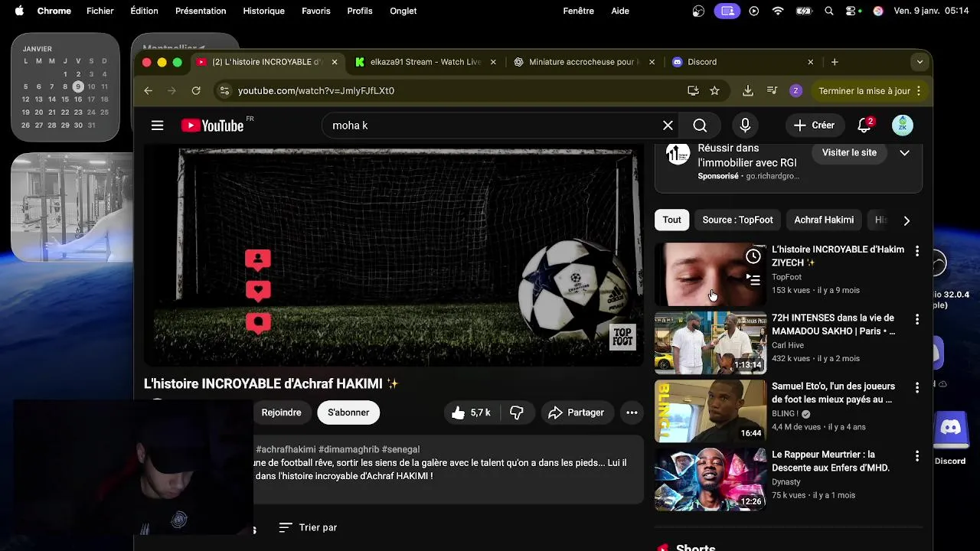Viewport: 980px width, 551px height.
Task: Click the Créer button
Action: (x=814, y=126)
